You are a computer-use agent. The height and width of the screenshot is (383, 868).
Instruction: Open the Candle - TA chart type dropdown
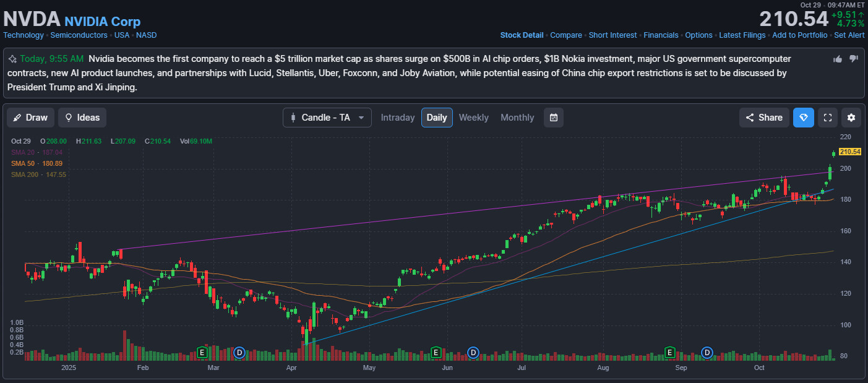327,118
